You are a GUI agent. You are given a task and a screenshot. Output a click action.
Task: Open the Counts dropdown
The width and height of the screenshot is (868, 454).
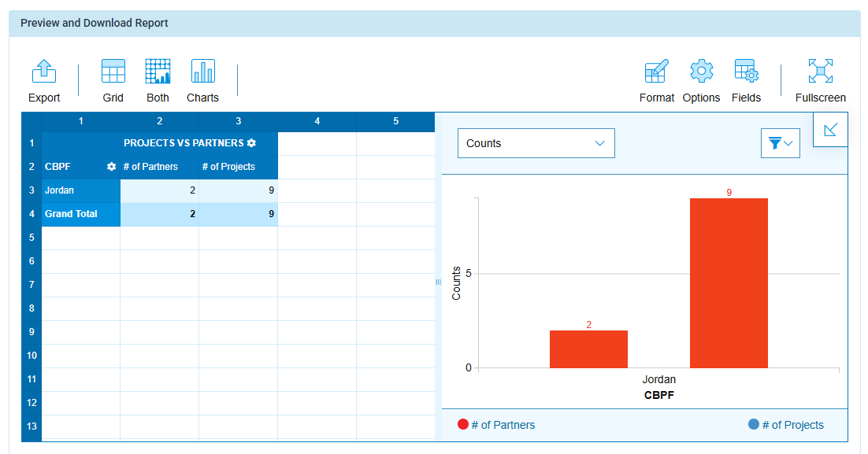click(x=536, y=143)
